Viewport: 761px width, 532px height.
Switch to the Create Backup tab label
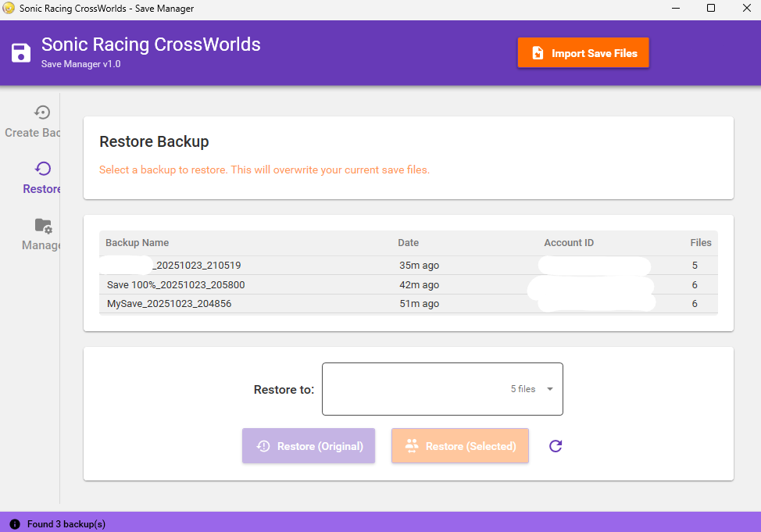(x=33, y=133)
